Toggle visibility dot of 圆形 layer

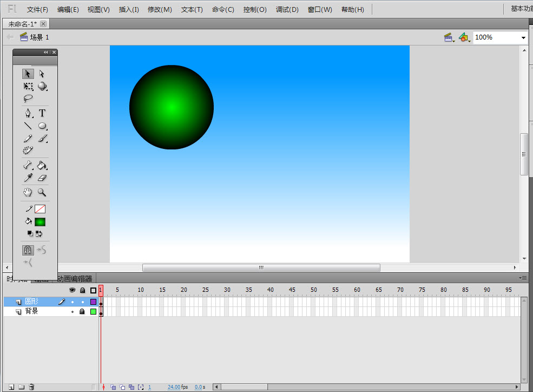(x=73, y=302)
